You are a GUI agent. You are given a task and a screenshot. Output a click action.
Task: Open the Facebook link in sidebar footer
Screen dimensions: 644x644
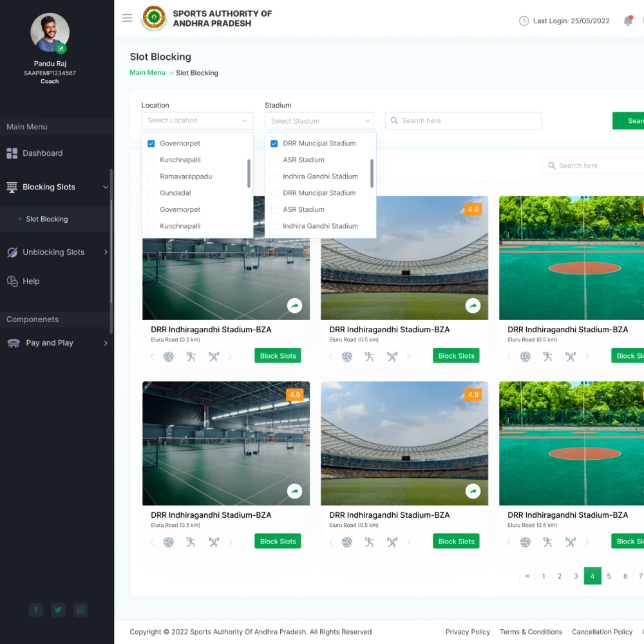(x=35, y=610)
